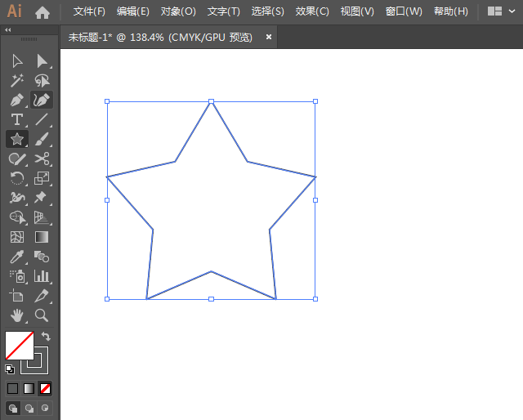Pick the Warp tool

point(17,198)
